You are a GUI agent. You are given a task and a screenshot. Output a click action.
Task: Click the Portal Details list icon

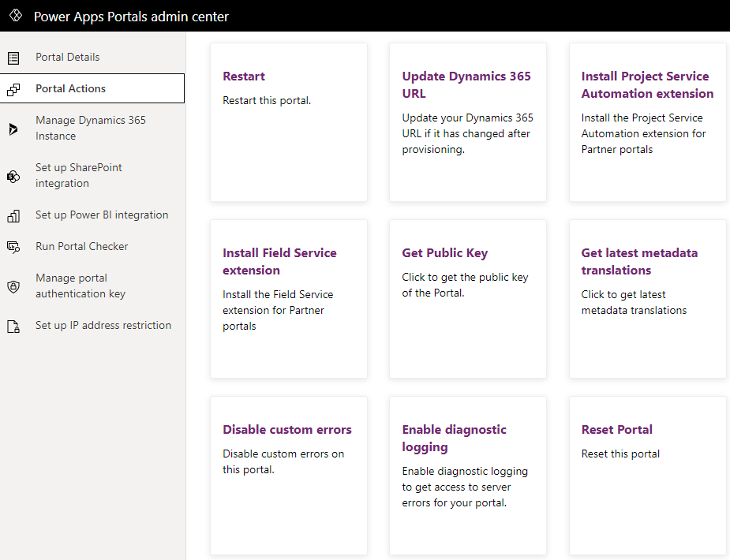pyautogui.click(x=13, y=58)
